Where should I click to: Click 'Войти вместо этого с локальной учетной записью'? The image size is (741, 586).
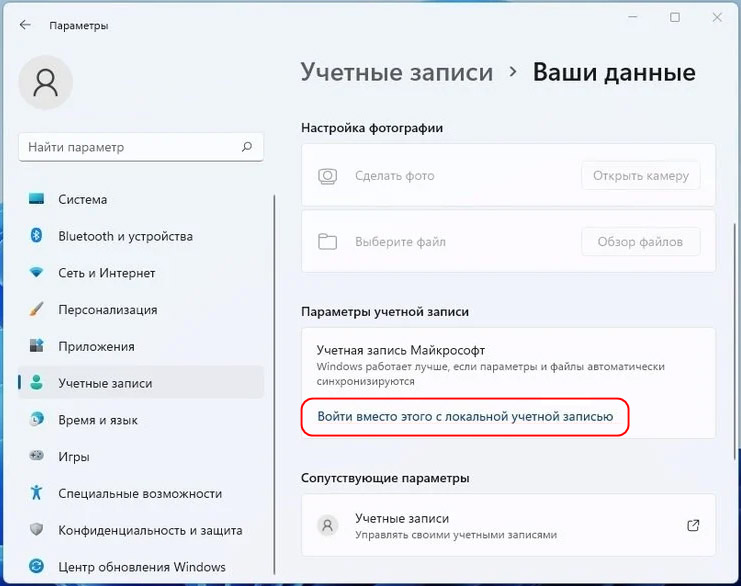(x=465, y=416)
